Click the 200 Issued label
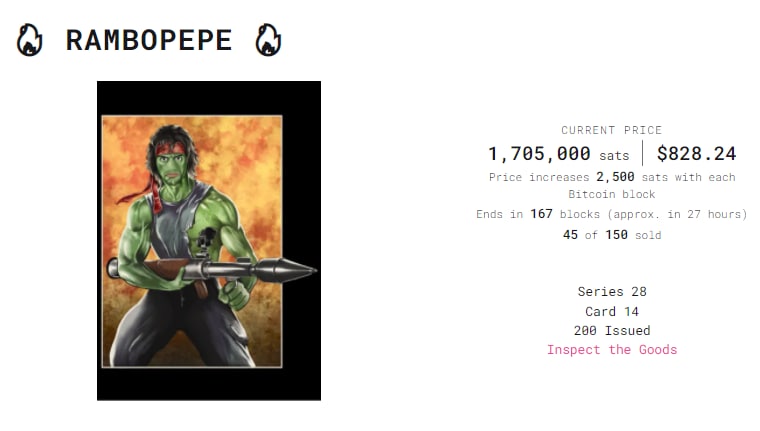760x431 pixels. (611, 330)
